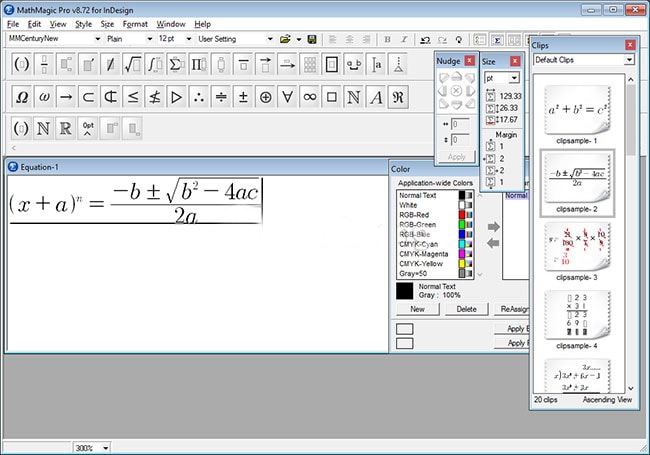This screenshot has width=650, height=455.
Task: Open the infinity symbols palette
Action: [x=310, y=97]
